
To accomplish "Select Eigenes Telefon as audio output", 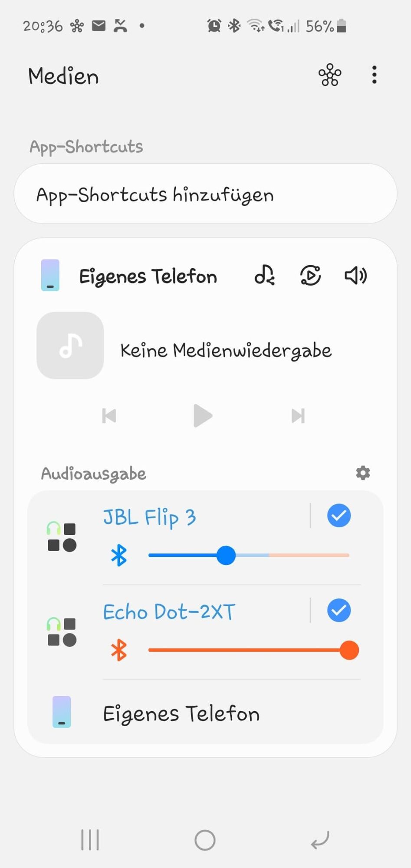I will [205, 713].
